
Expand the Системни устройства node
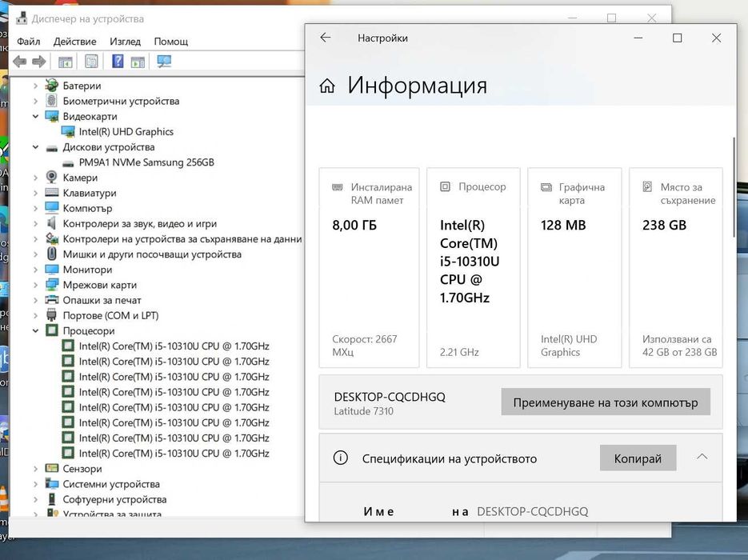pos(35,484)
